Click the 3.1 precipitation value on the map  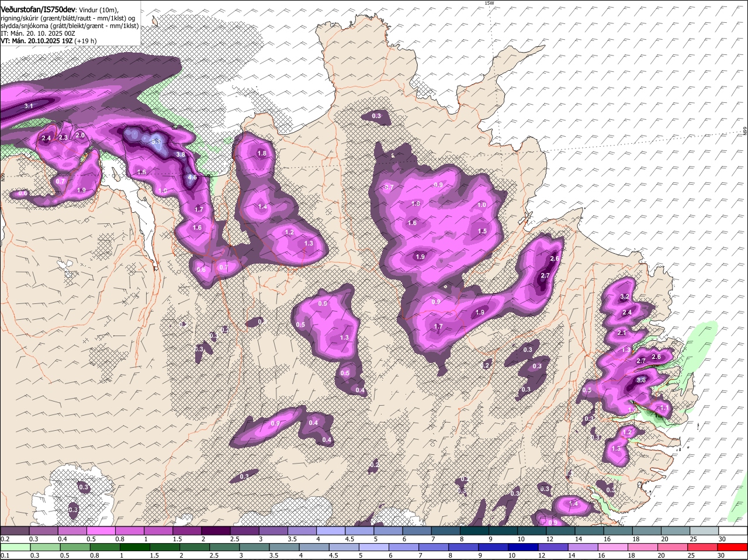(x=29, y=106)
